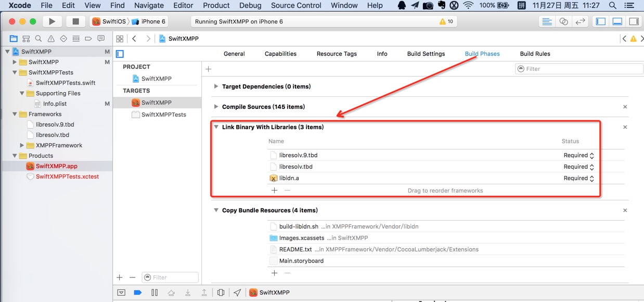644x302 pixels.
Task: Stop the running SwiftXMPP app
Action: pyautogui.click(x=75, y=21)
